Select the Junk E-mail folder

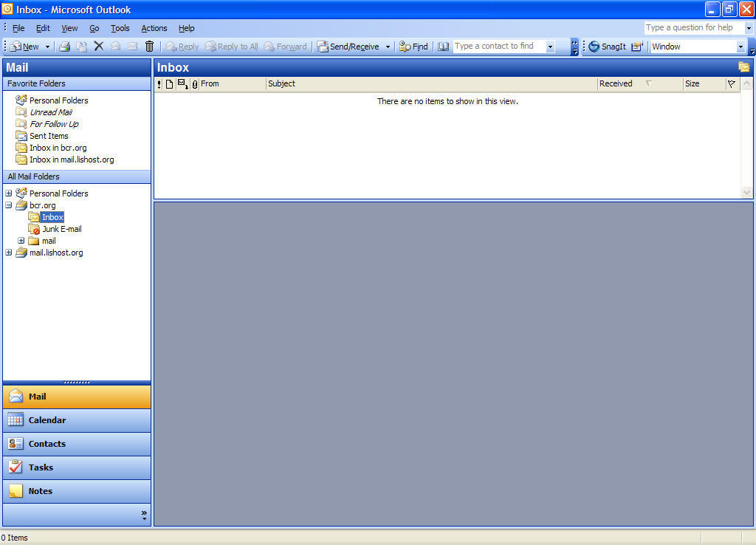(x=61, y=229)
